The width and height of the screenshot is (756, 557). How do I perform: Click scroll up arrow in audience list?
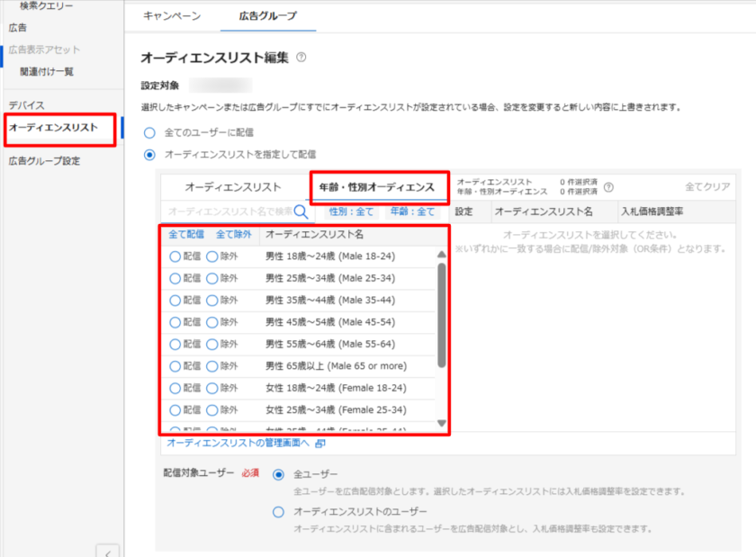pos(441,256)
